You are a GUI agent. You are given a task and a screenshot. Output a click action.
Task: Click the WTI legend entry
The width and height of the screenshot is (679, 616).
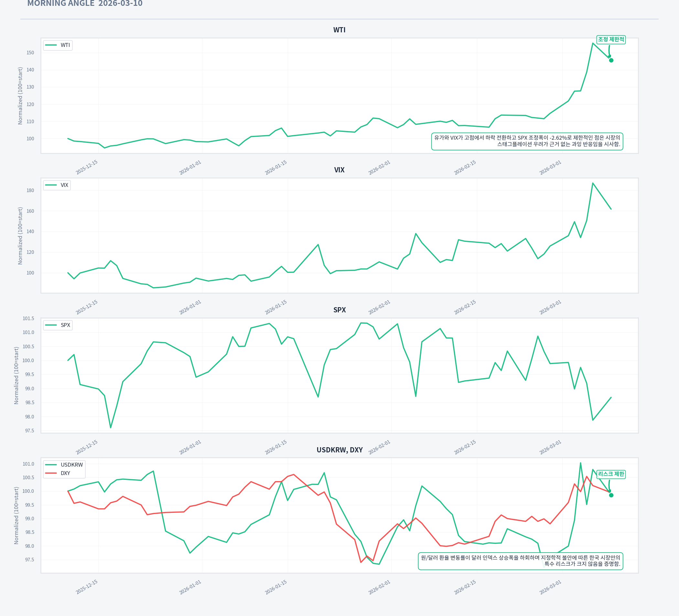tap(58, 45)
